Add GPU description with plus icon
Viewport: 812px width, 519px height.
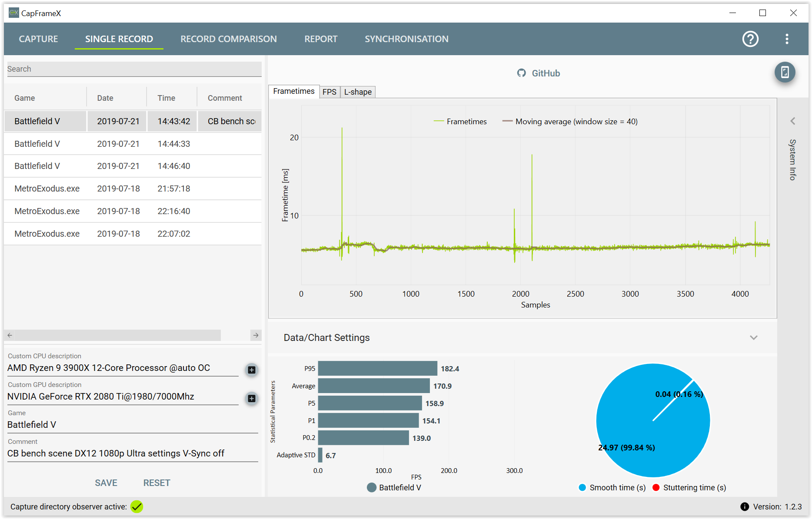pyautogui.click(x=251, y=398)
